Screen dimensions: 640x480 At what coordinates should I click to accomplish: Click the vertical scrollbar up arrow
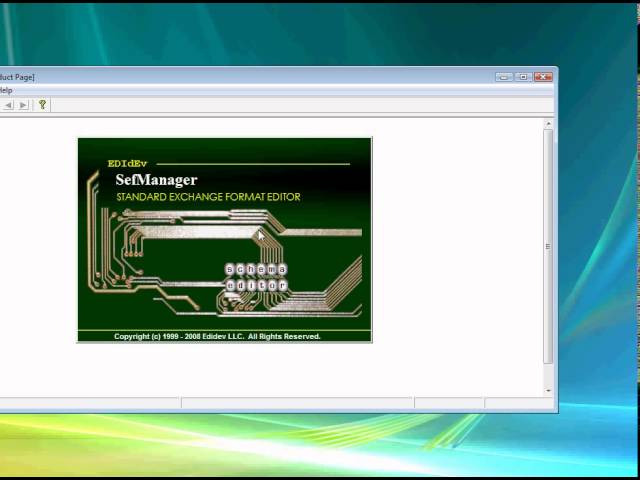[x=549, y=124]
